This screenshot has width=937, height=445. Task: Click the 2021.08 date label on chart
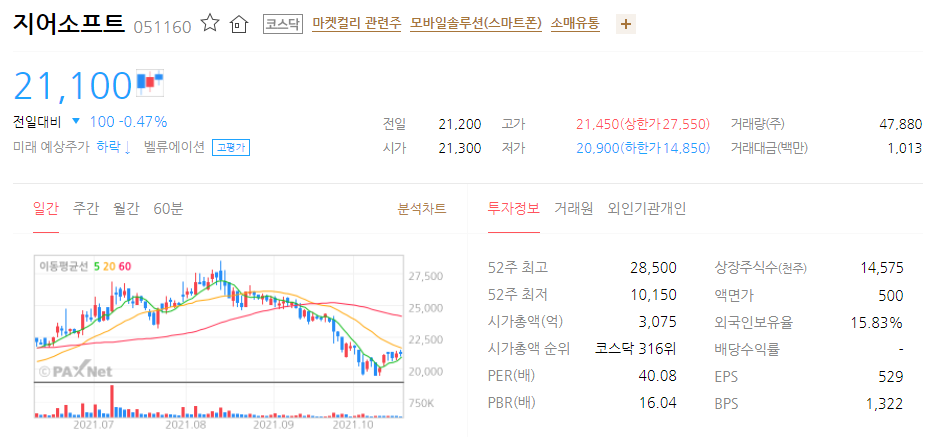[x=185, y=425]
